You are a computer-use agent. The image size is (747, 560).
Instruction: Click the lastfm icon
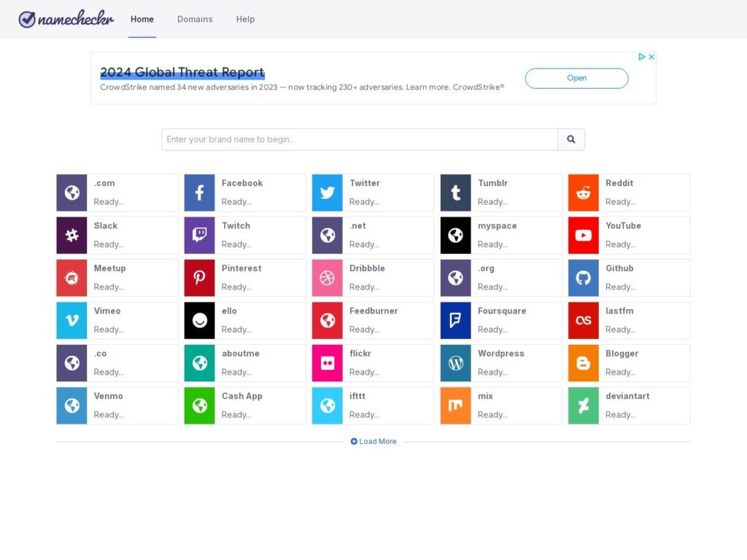click(583, 321)
